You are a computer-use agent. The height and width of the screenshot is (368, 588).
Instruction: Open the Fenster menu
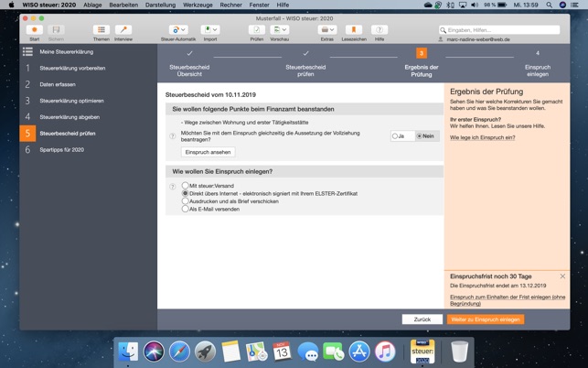pos(259,5)
